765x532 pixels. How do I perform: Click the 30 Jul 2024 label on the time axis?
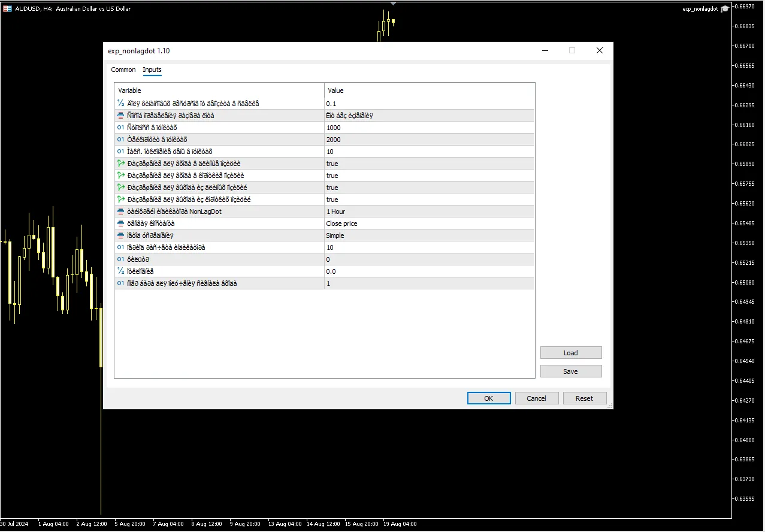14,524
